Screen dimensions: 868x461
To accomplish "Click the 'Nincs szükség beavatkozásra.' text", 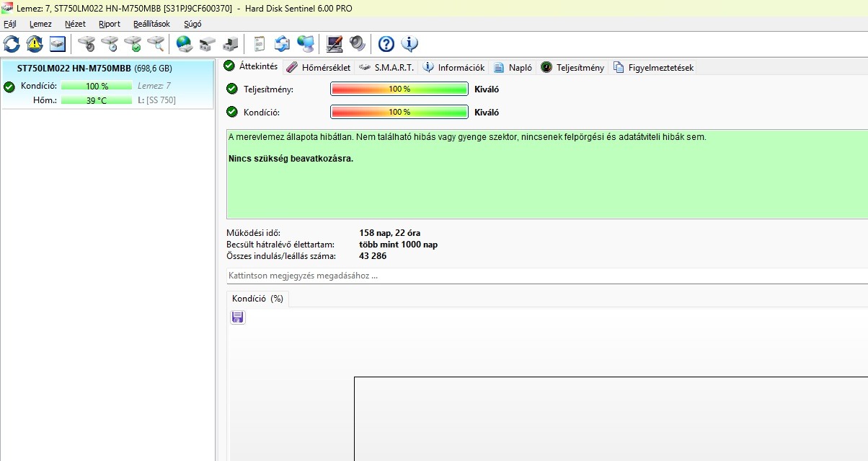I will coord(291,158).
